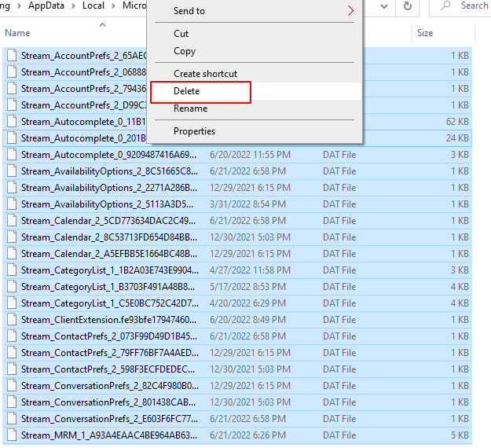Pick Create shortcut from the context menu
Viewport: 491px width, 448px height.
coord(205,74)
